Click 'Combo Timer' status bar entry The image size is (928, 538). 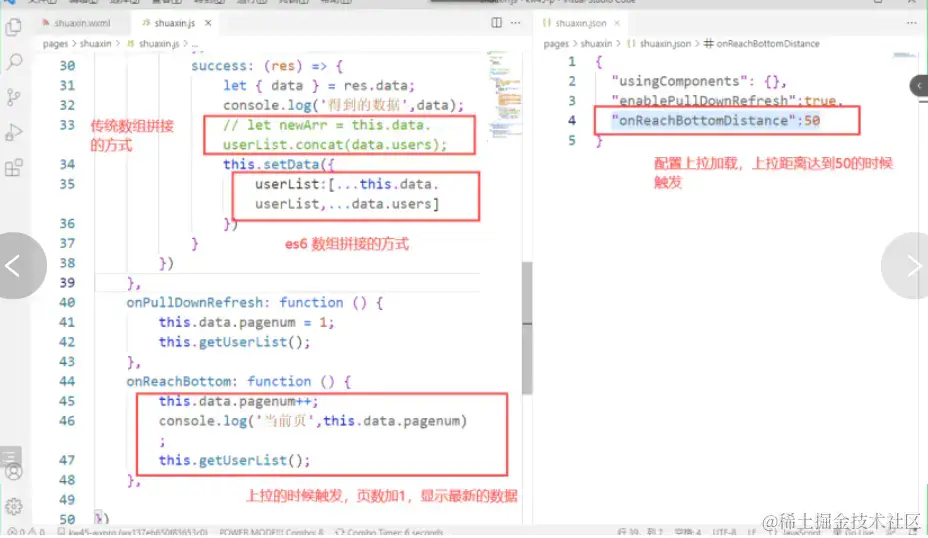click(x=389, y=531)
